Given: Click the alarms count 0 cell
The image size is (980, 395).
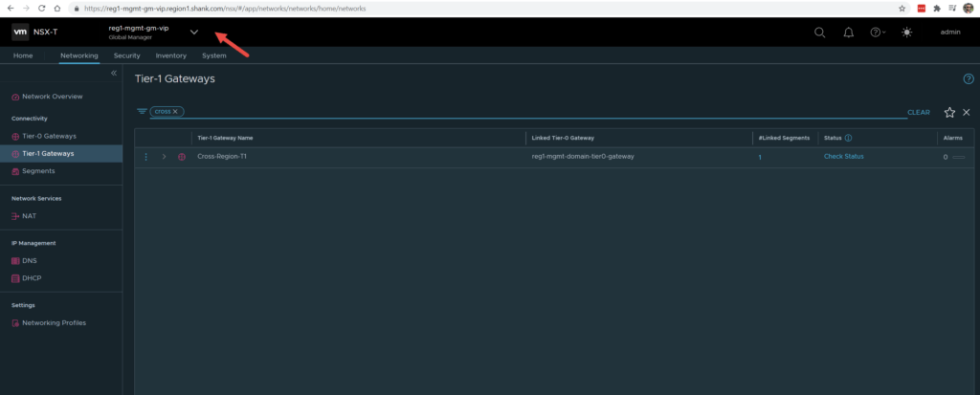Looking at the screenshot, I should click(x=946, y=157).
